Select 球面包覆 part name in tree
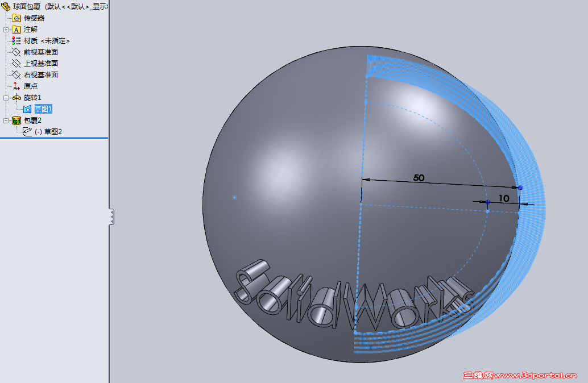This screenshot has height=383, width=588. (27, 7)
